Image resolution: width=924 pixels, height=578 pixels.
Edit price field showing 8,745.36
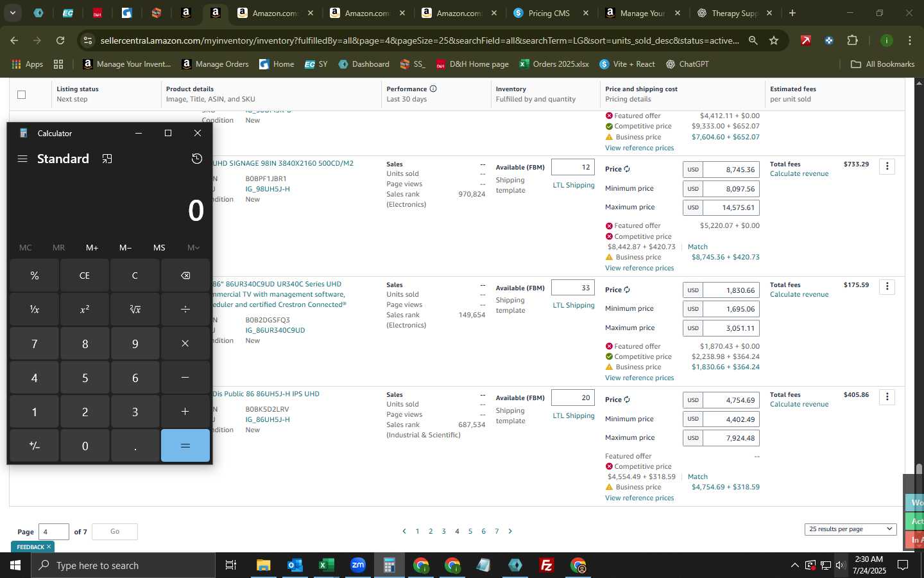click(732, 170)
